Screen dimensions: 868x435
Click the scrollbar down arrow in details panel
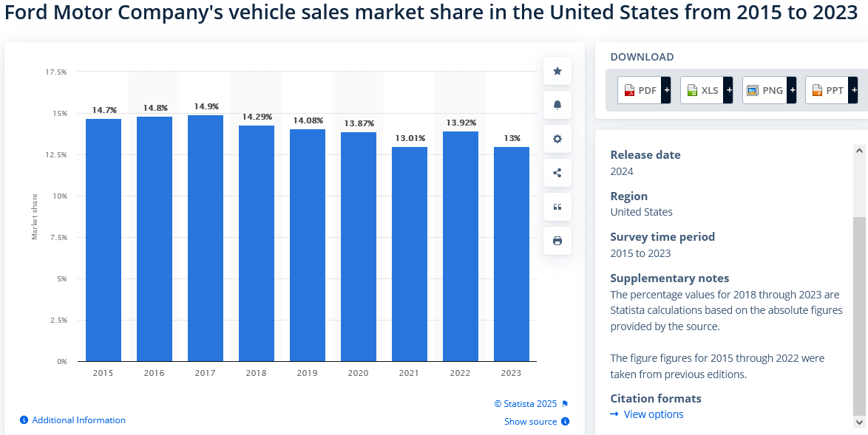(x=859, y=422)
